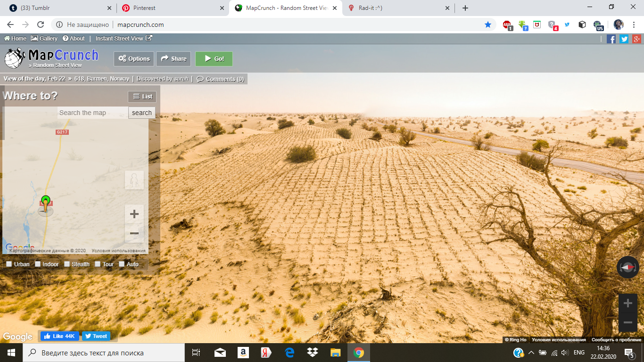Expand the location List
The image size is (644, 362).
tap(142, 97)
